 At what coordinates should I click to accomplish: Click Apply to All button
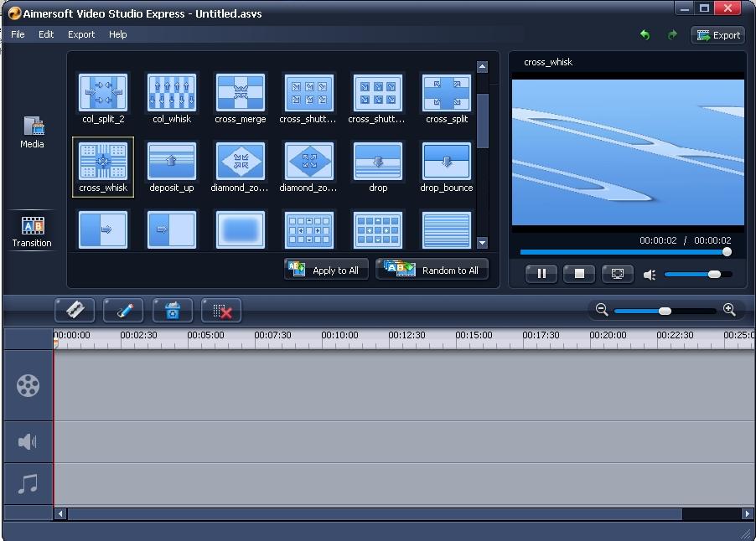(x=326, y=270)
